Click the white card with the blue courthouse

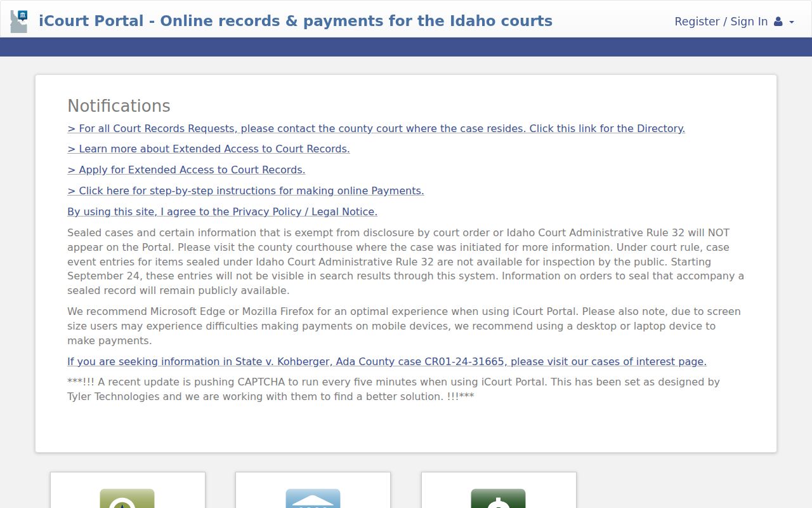(313, 490)
